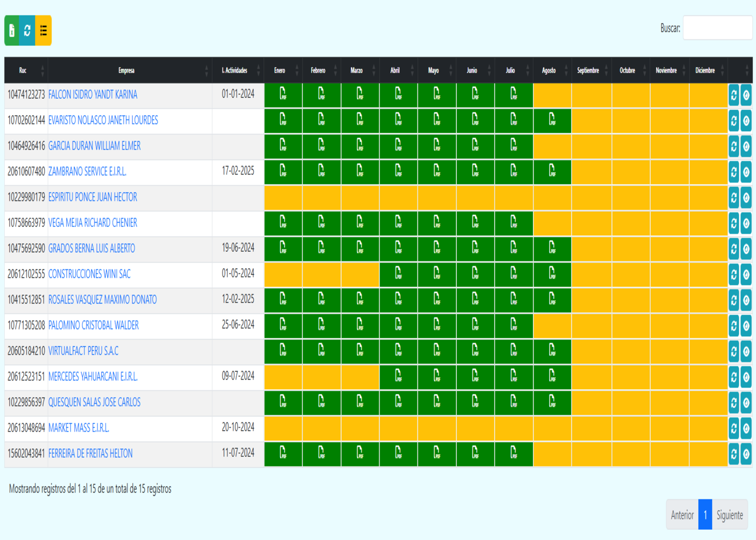Click refresh icon in ESPIRITU PONCE JUAN HECTOR row
The width and height of the screenshot is (756, 540).
pos(734,198)
